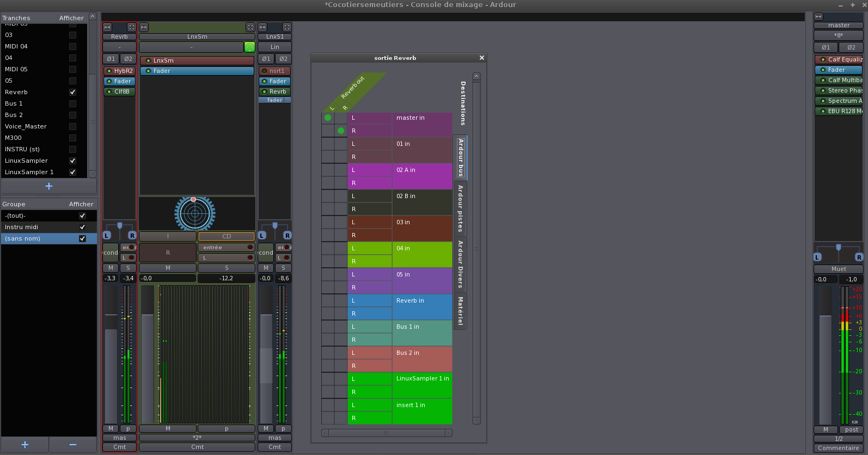
Task: Open the Lin input selector on LnxS1
Action: tap(275, 47)
